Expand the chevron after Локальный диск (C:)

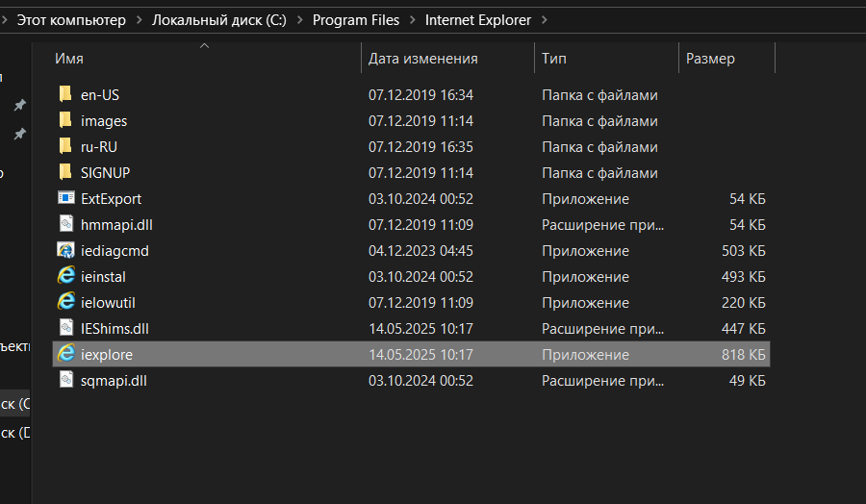[300, 20]
